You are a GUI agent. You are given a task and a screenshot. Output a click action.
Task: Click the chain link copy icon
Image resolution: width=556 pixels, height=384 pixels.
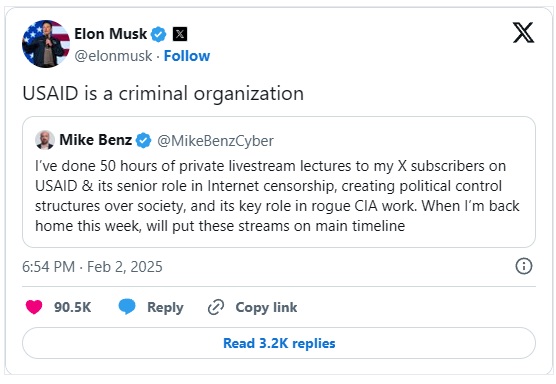point(216,307)
